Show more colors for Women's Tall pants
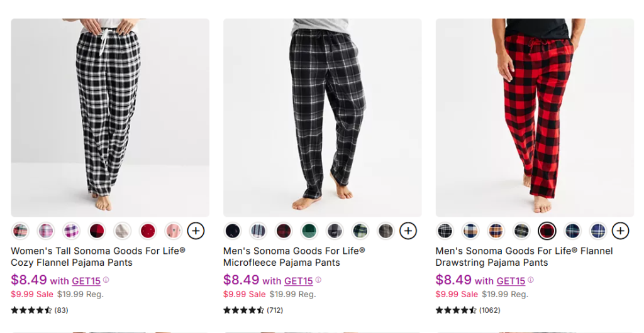This screenshot has width=644, height=333. click(x=196, y=231)
